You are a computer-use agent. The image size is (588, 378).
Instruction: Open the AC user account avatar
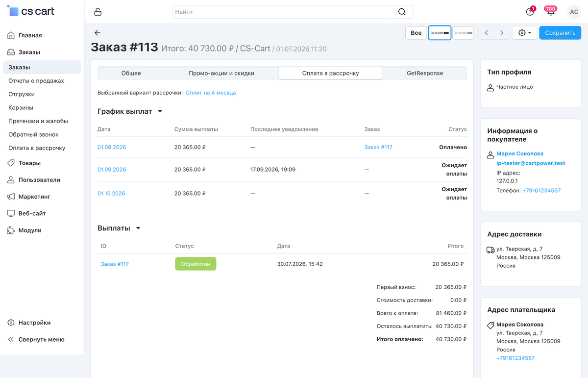pyautogui.click(x=574, y=12)
